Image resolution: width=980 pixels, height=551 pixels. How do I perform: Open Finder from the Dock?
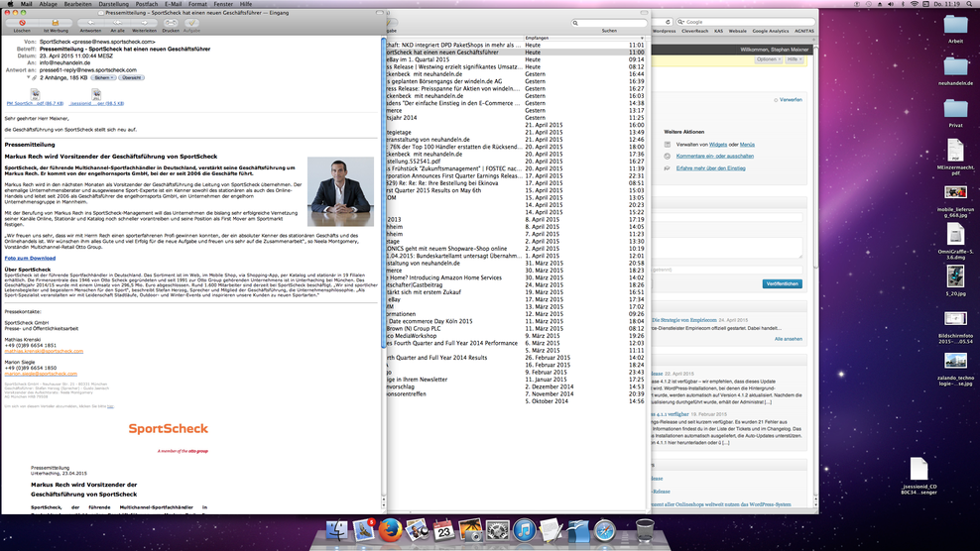pos(337,531)
